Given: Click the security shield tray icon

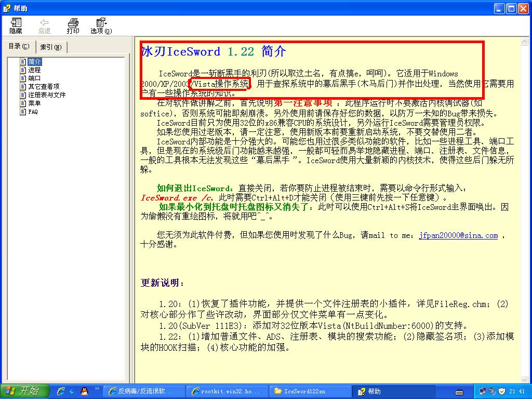Looking at the screenshot, I should pos(502,391).
